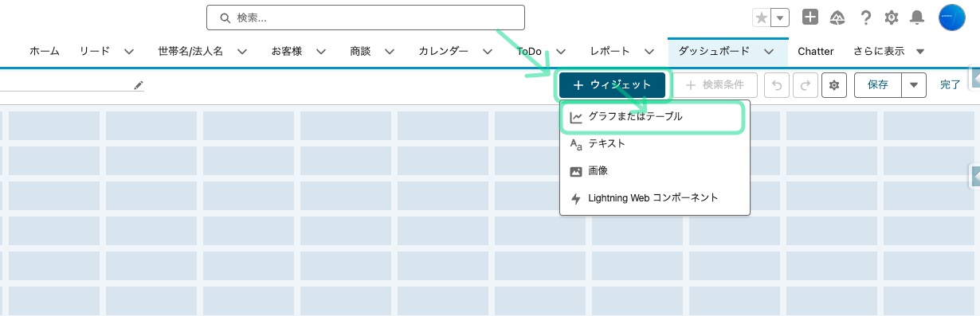980x316 pixels.
Task: Open the setup gear icon in header
Action: (892, 18)
